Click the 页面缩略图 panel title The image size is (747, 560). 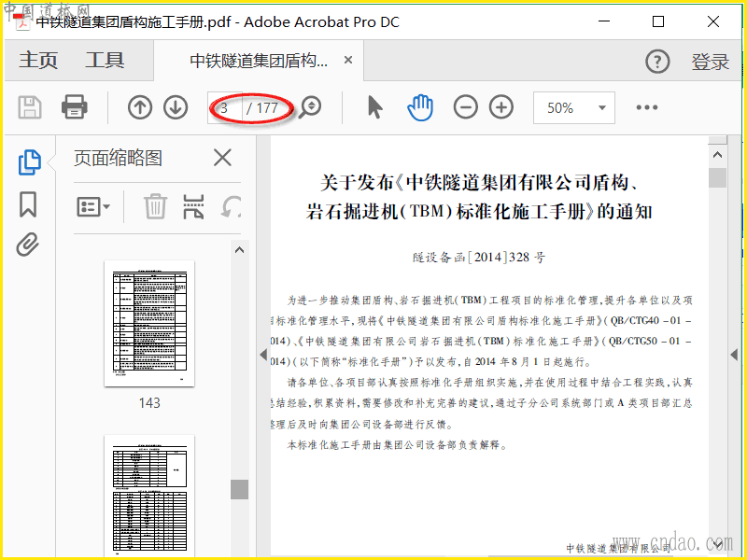click(x=119, y=158)
